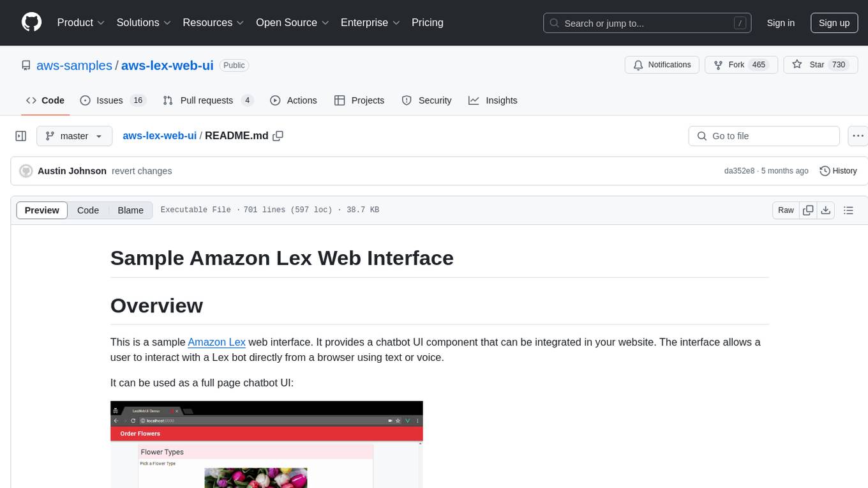The image size is (868, 488).
Task: Expand the Resources menu
Action: [x=213, y=22]
